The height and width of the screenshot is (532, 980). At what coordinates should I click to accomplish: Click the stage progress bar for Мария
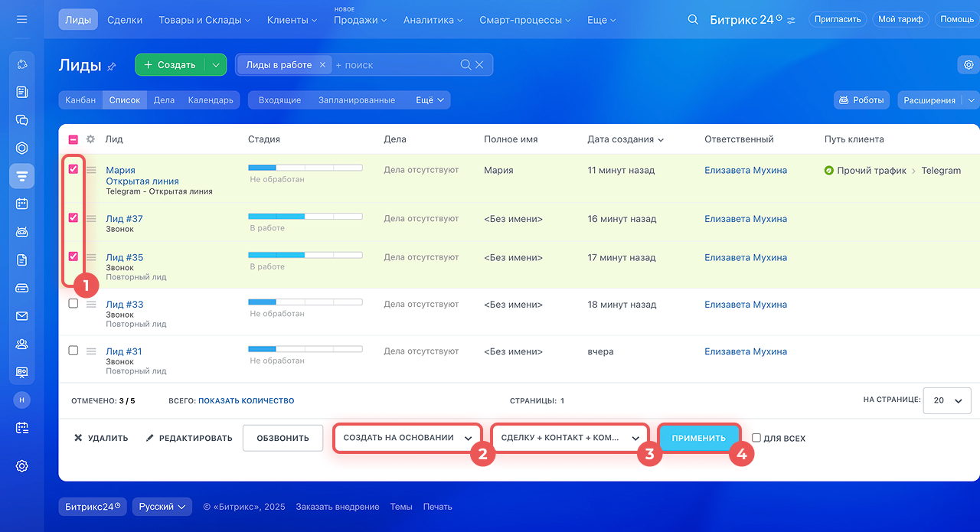click(305, 166)
